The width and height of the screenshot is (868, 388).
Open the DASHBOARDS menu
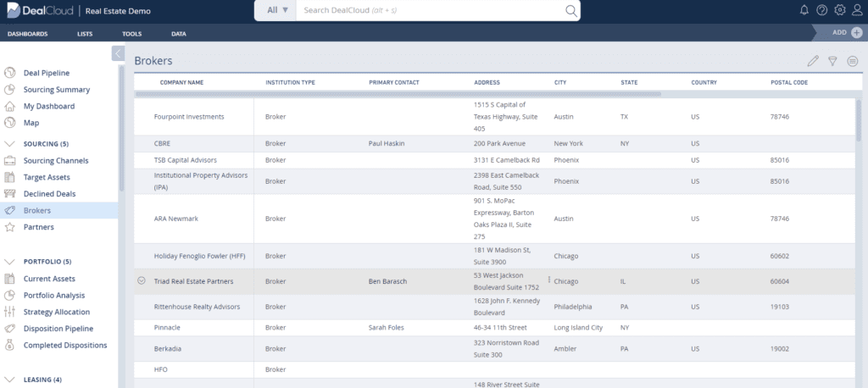coord(28,34)
